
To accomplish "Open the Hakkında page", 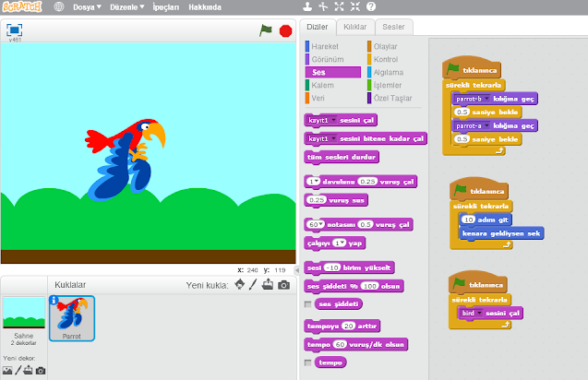I will [205, 7].
